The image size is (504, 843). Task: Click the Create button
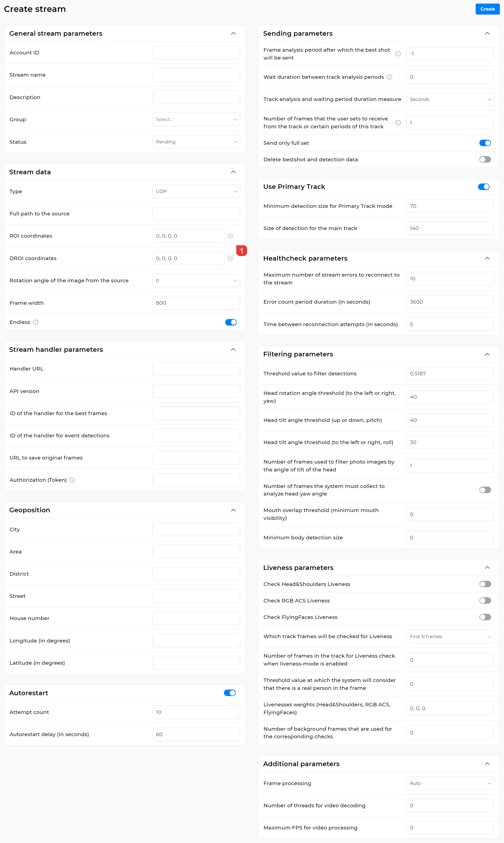[487, 9]
